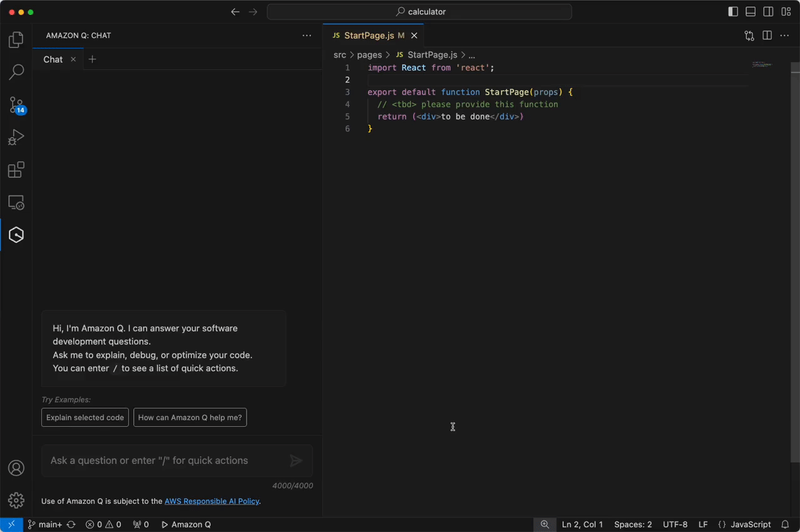
Task: Toggle the primary side bar layout icon
Action: pyautogui.click(x=733, y=12)
